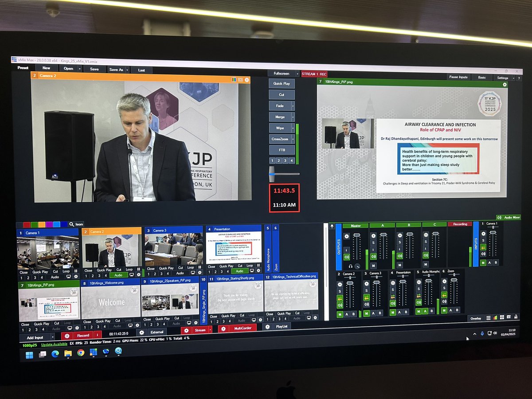Toggle Audio on Presentation input tile
Viewport: 532px width, 399px height.
point(239,271)
